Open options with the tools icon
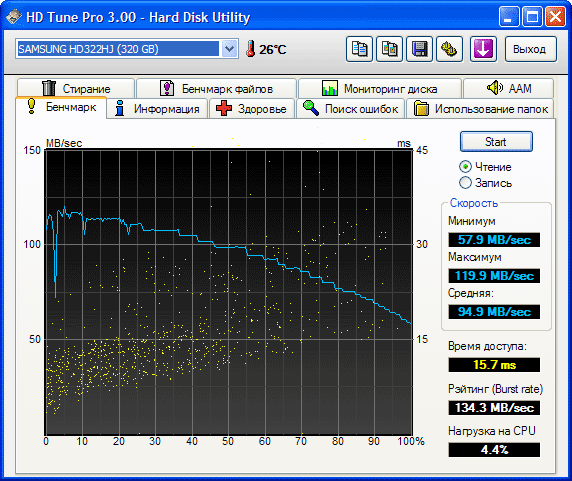This screenshot has width=572, height=481. point(449,49)
